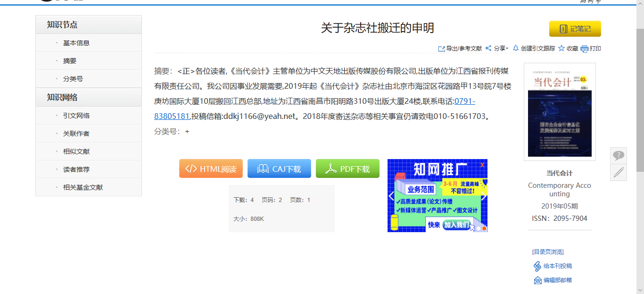Click the export/reference icon in the toolbar
Image resolution: width=644 pixels, height=294 pixels.
click(x=442, y=49)
